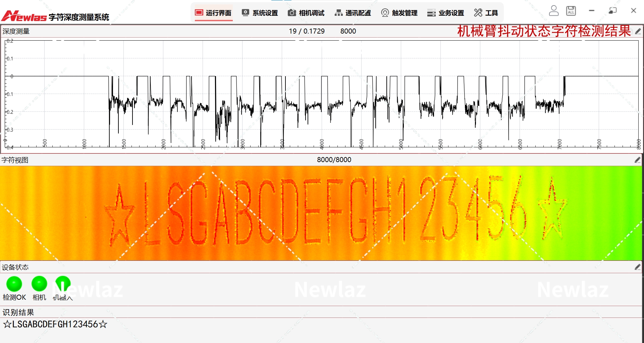644x343 pixels.
Task: Click pencil icon in character view panel
Action: pyautogui.click(x=638, y=160)
